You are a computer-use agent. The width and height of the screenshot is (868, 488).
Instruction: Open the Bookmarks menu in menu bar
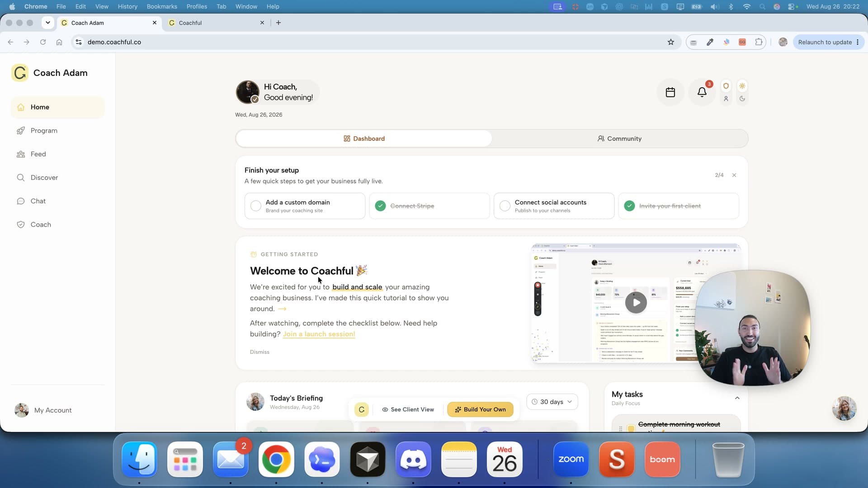point(162,6)
